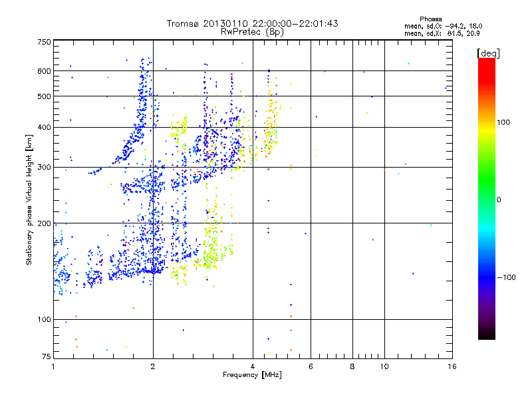
Task: Click the "Frequency [MHz]" axis label
Action: click(252, 375)
